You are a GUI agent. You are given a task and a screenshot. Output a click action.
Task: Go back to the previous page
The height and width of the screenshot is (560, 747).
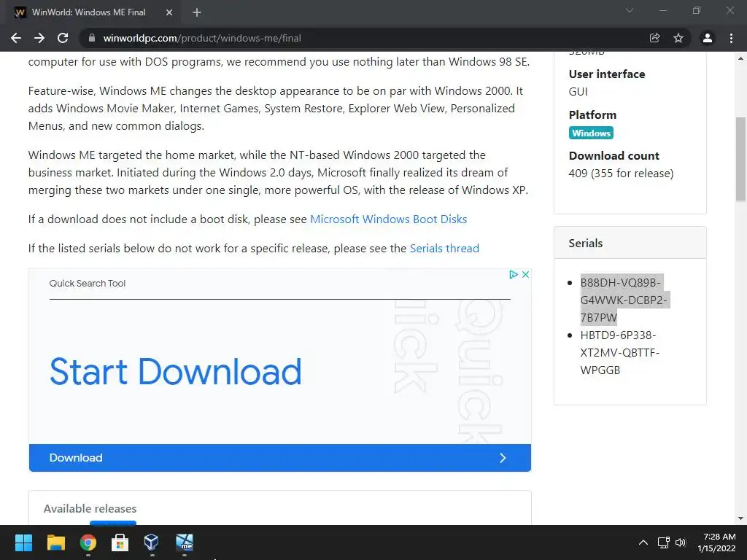pos(16,38)
